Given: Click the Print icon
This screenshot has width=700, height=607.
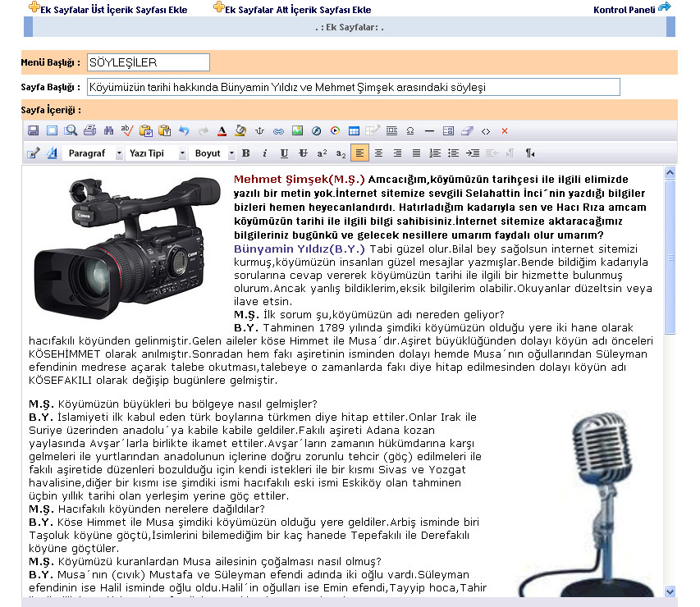Looking at the screenshot, I should [89, 130].
